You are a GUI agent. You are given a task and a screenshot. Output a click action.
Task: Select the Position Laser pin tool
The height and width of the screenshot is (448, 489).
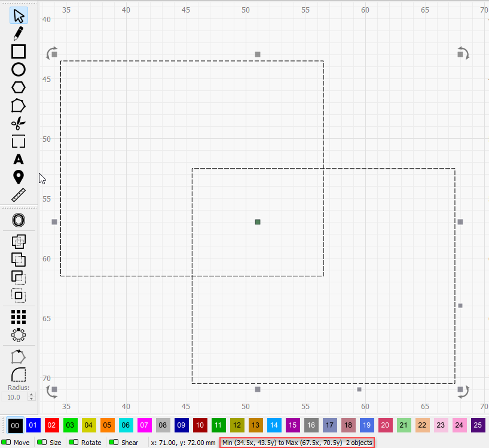coord(19,177)
